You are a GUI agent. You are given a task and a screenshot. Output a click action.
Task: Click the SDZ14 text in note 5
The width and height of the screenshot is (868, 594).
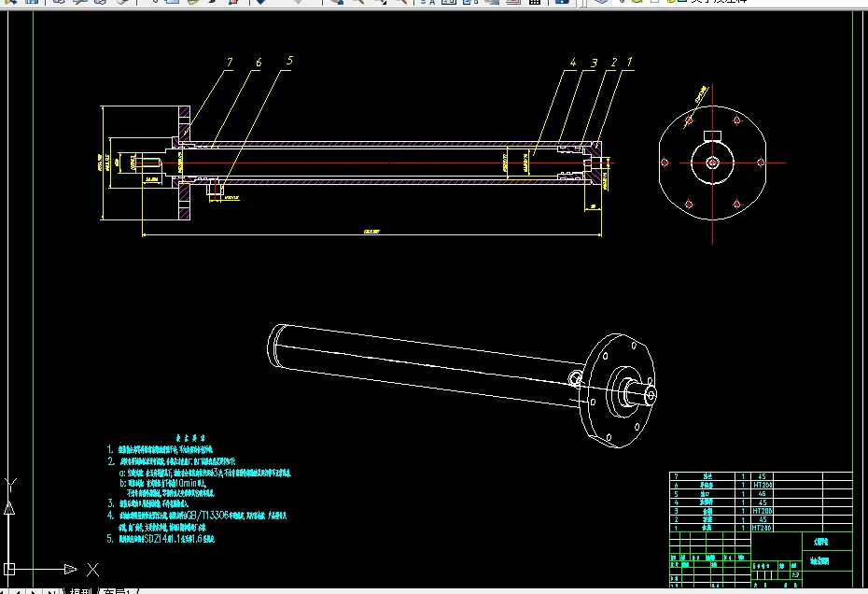159,539
